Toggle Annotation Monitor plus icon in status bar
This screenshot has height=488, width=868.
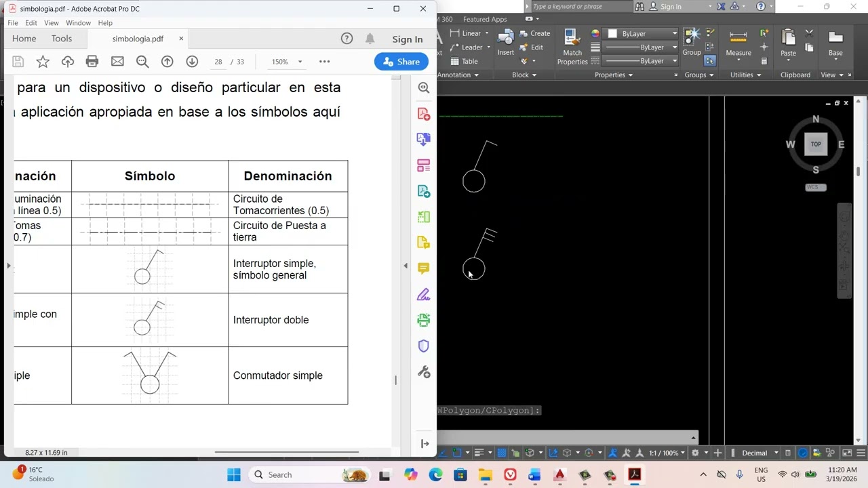(717, 453)
